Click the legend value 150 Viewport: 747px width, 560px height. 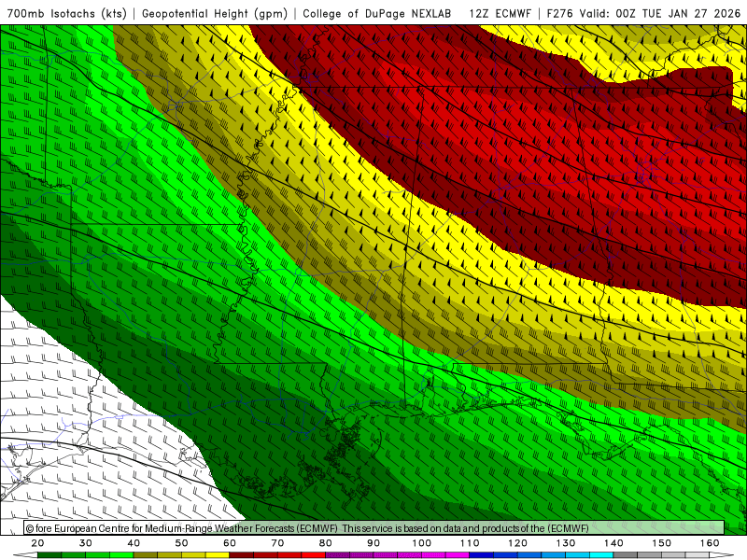coord(662,543)
